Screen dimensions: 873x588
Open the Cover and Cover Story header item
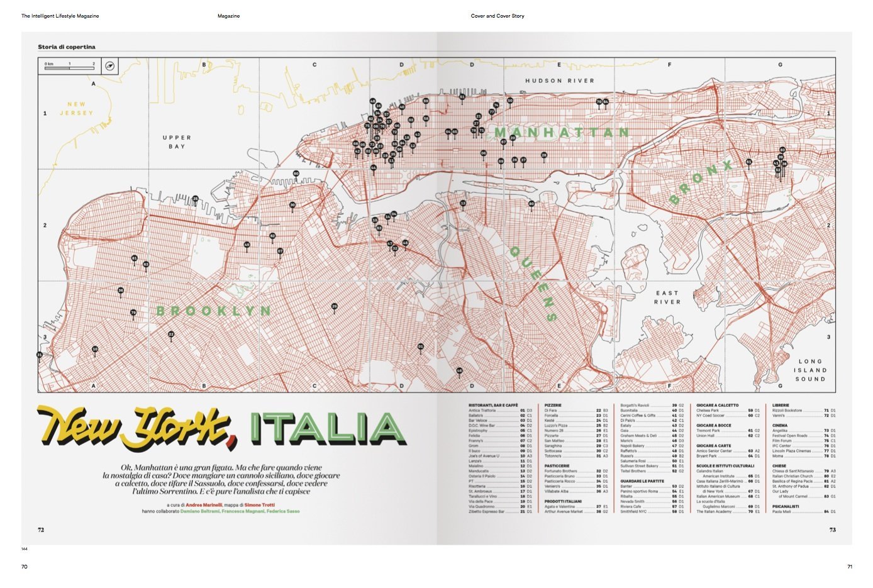(497, 16)
